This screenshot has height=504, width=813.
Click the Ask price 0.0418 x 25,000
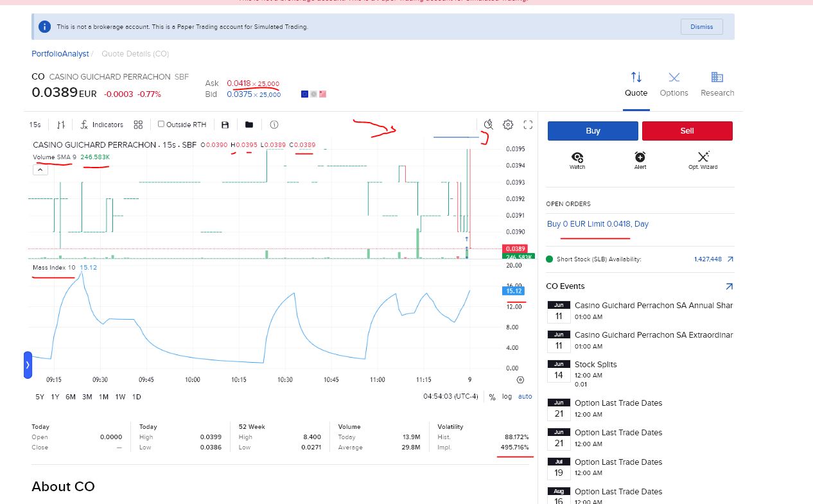tap(253, 83)
